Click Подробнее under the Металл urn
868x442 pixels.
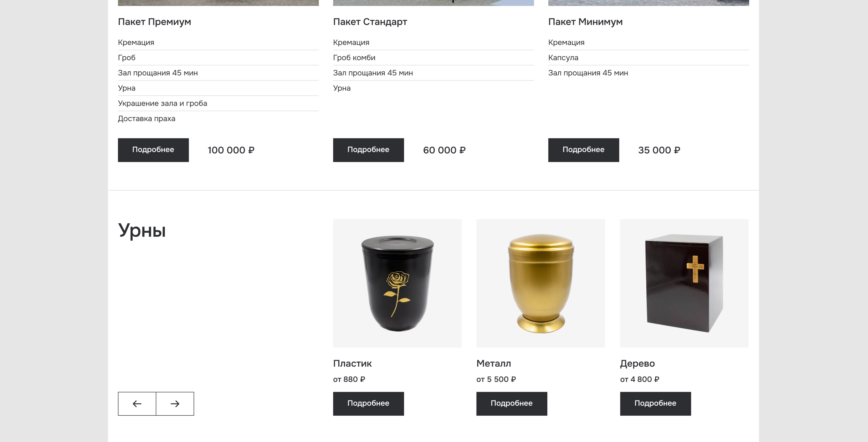512,403
